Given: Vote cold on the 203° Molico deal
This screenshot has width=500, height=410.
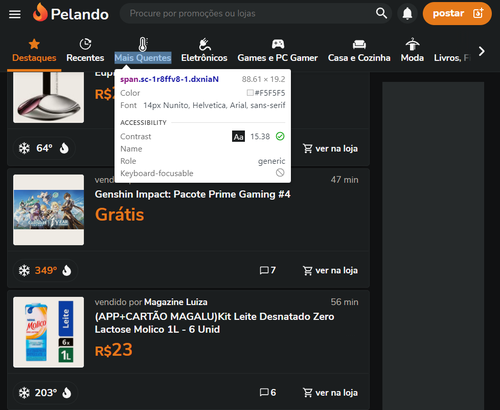Looking at the screenshot, I should click(24, 393).
